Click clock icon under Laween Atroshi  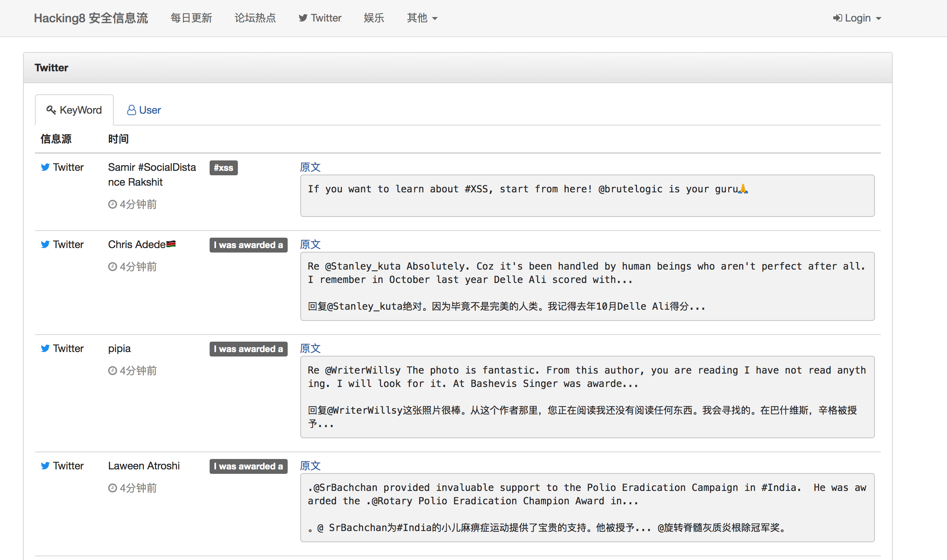[113, 488]
